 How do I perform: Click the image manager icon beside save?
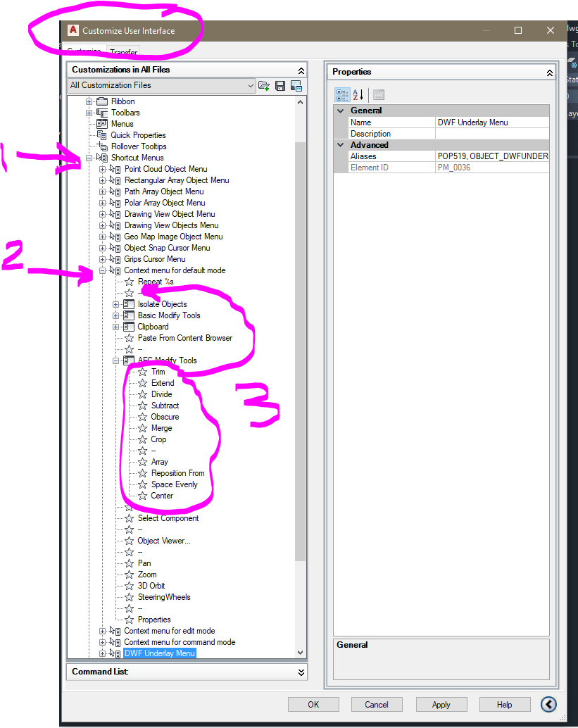coord(296,85)
